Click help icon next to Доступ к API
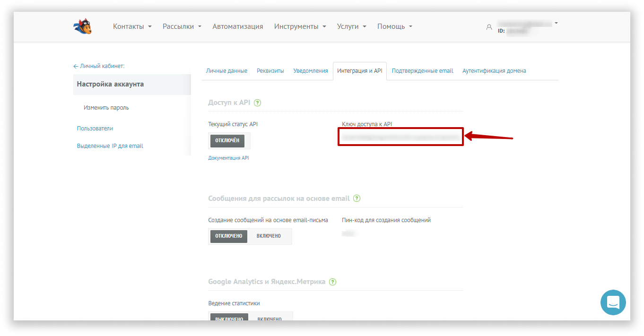Image resolution: width=644 pixels, height=336 pixels. (x=258, y=103)
